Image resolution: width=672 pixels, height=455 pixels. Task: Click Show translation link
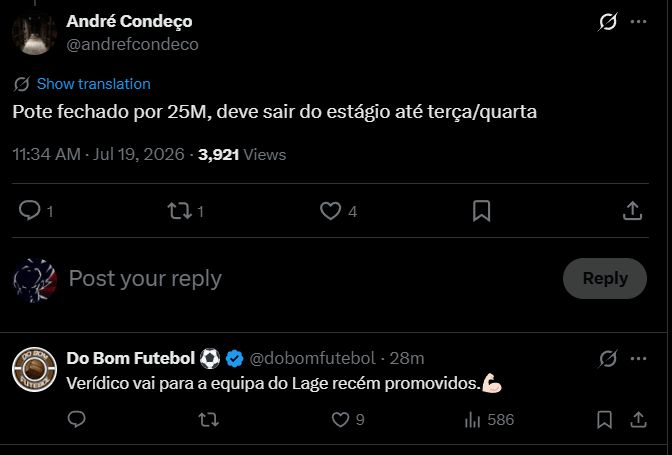[93, 84]
